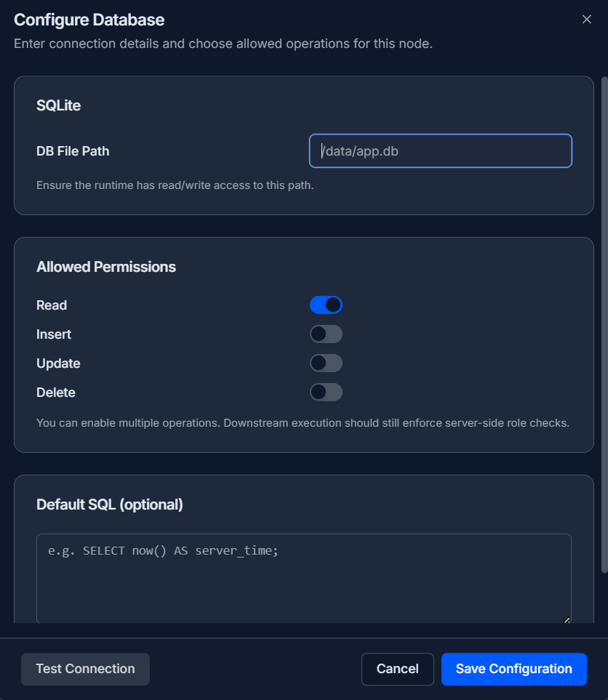Click the "Update" permission label text
The height and width of the screenshot is (700, 608).
58,363
